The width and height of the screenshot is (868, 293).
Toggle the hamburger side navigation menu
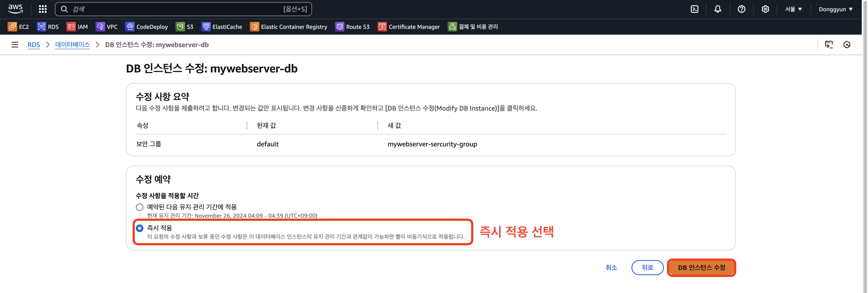click(x=15, y=44)
